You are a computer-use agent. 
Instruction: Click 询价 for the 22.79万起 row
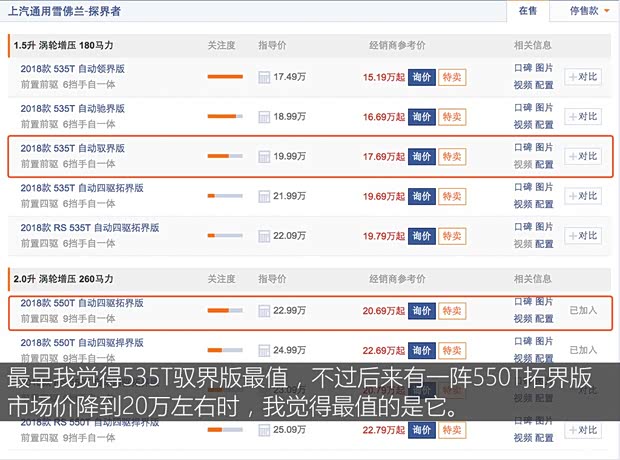tap(422, 430)
